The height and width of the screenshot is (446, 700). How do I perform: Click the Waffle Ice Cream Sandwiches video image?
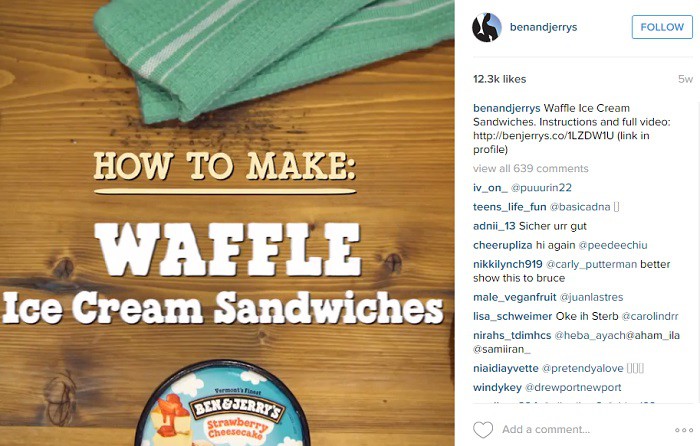(x=227, y=223)
